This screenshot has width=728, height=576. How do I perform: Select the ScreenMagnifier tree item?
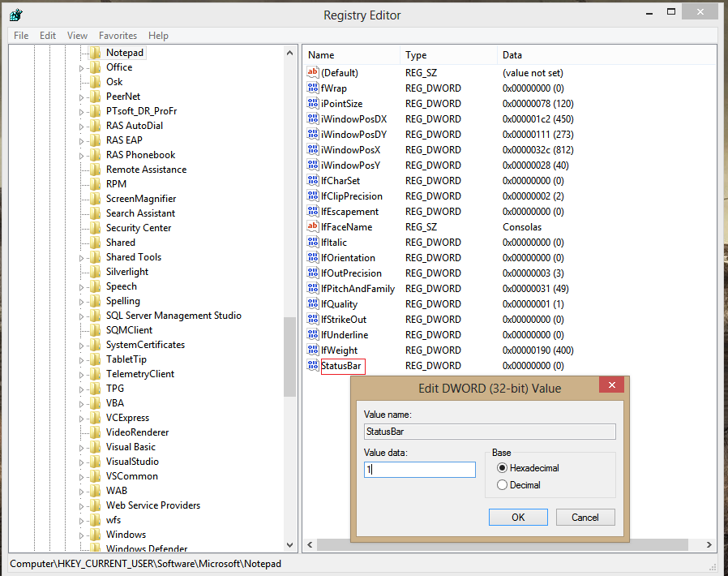click(x=141, y=199)
